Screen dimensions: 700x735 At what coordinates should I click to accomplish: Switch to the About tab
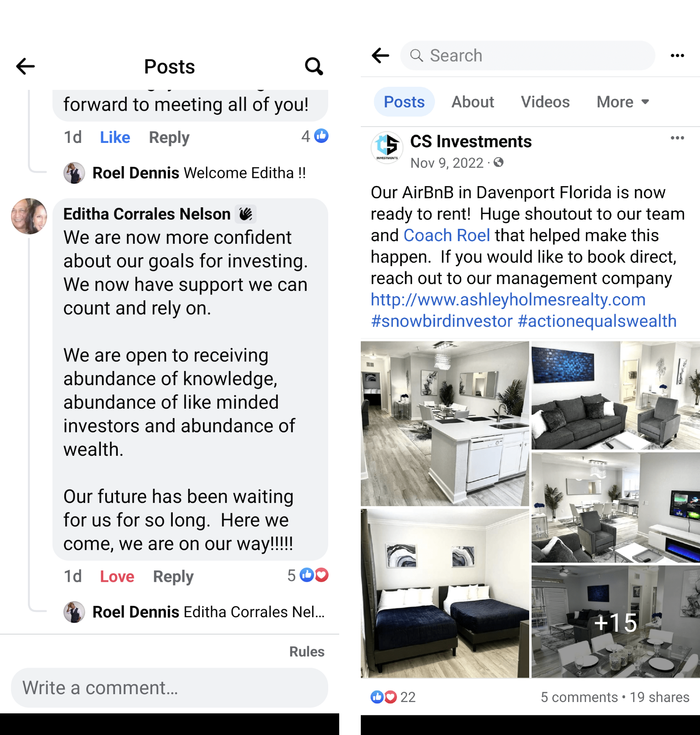click(473, 102)
